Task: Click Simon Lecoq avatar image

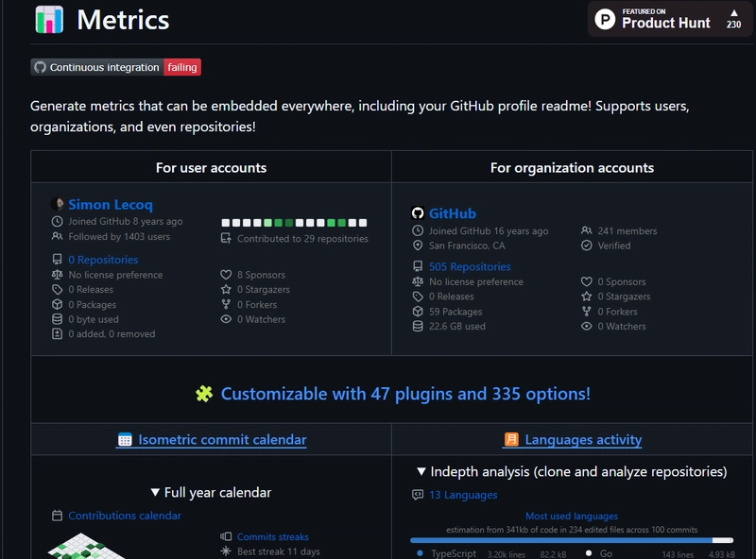Action: point(58,204)
